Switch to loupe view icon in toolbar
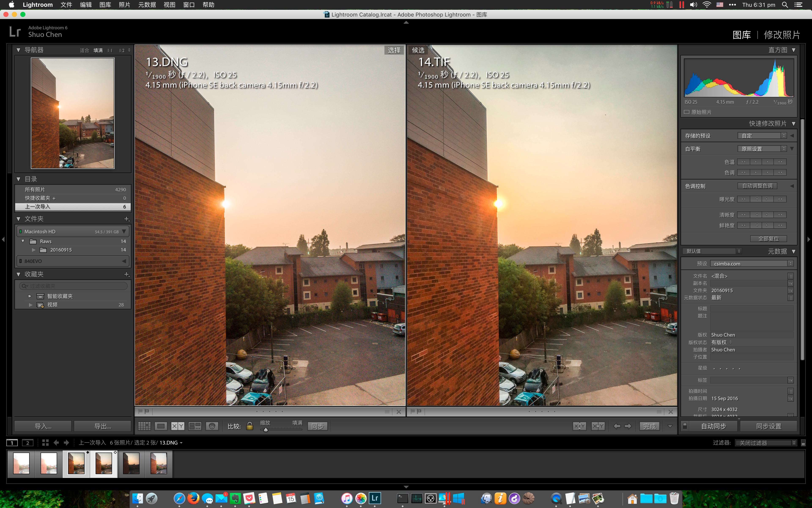The height and width of the screenshot is (508, 812). [x=161, y=426]
